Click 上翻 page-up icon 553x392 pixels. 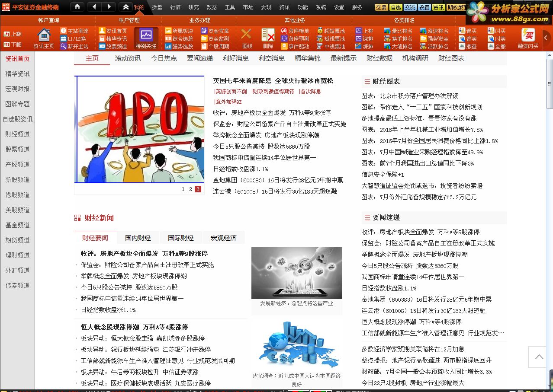pos(13,34)
